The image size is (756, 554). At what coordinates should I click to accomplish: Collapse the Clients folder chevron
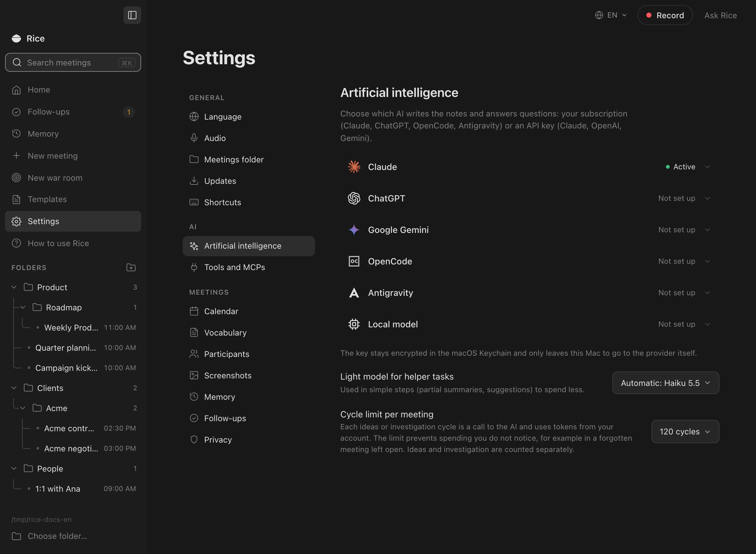(14, 388)
